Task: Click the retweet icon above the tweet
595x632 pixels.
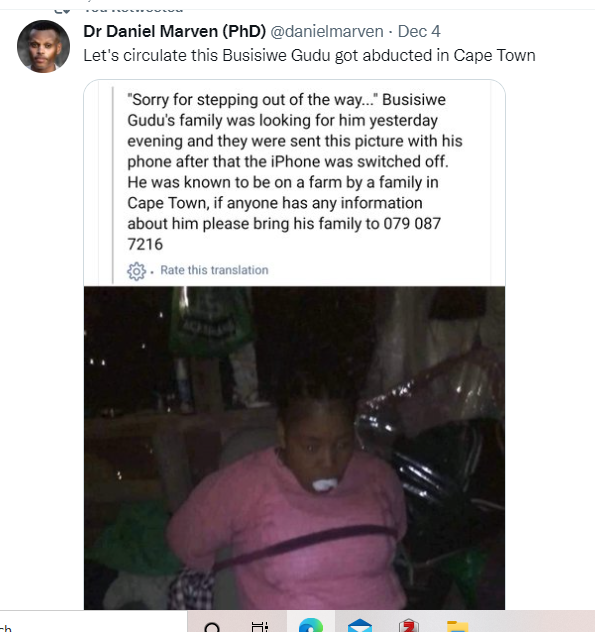Action: pyautogui.click(x=62, y=10)
